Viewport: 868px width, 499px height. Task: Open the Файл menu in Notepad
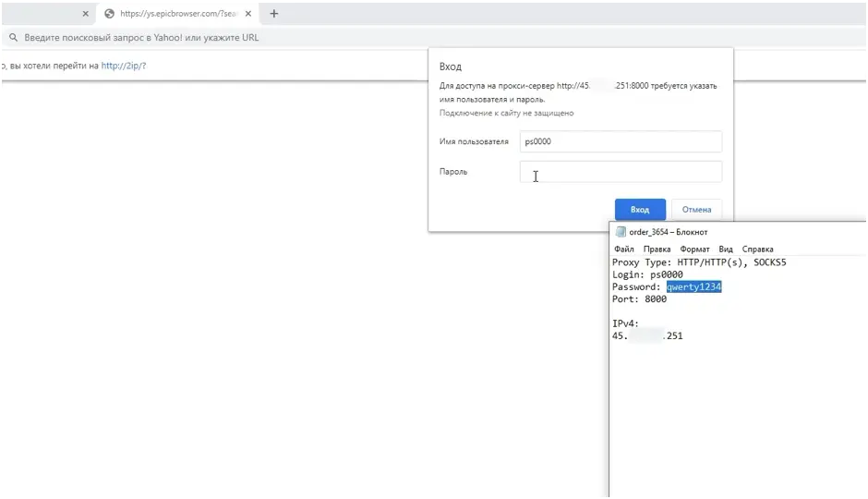[623, 249]
